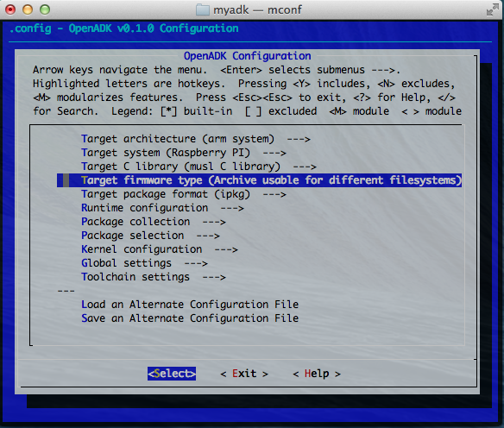Open the Kernel configuration submenu
This screenshot has width=504, height=428.
pyautogui.click(x=160, y=249)
